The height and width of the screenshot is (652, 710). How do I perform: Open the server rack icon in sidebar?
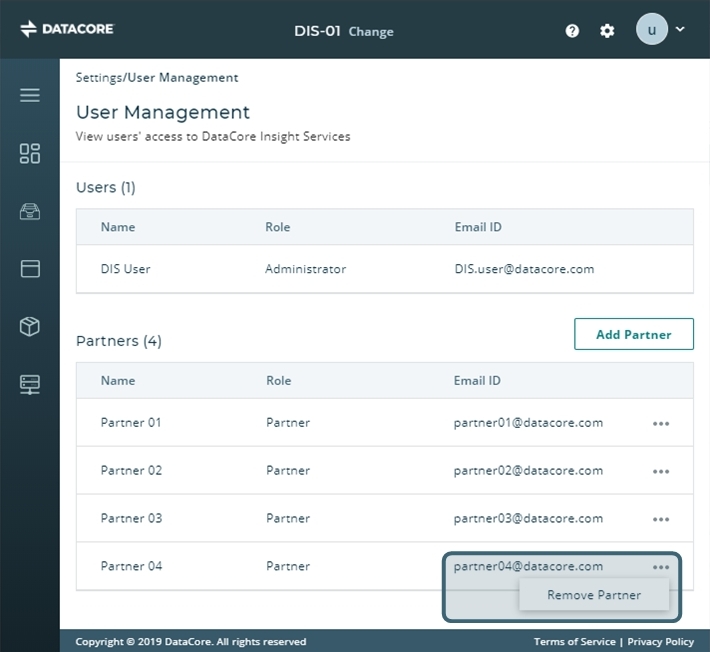tap(30, 384)
